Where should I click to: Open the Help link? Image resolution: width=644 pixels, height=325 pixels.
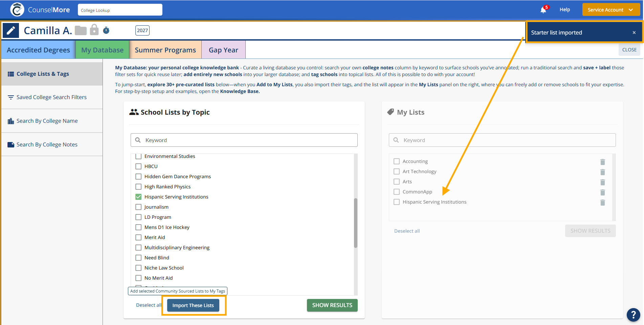pyautogui.click(x=565, y=10)
